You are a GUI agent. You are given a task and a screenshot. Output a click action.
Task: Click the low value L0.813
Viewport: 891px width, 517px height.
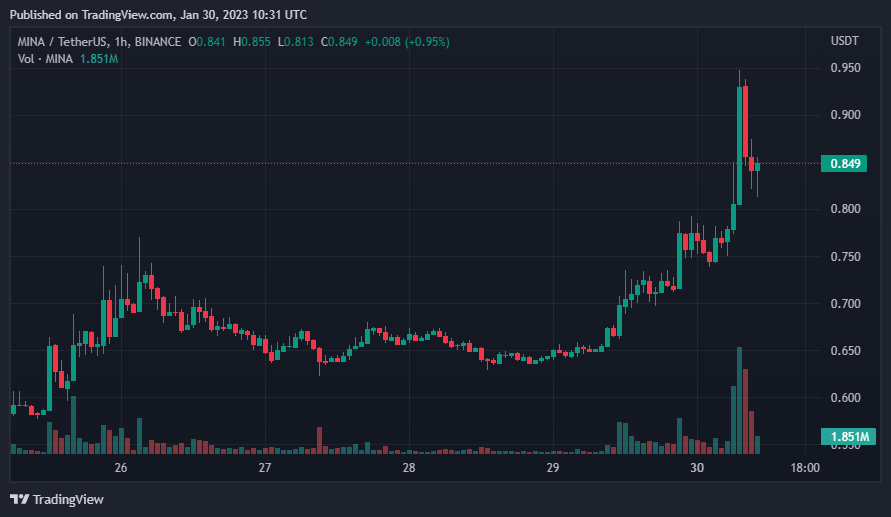[x=295, y=42]
